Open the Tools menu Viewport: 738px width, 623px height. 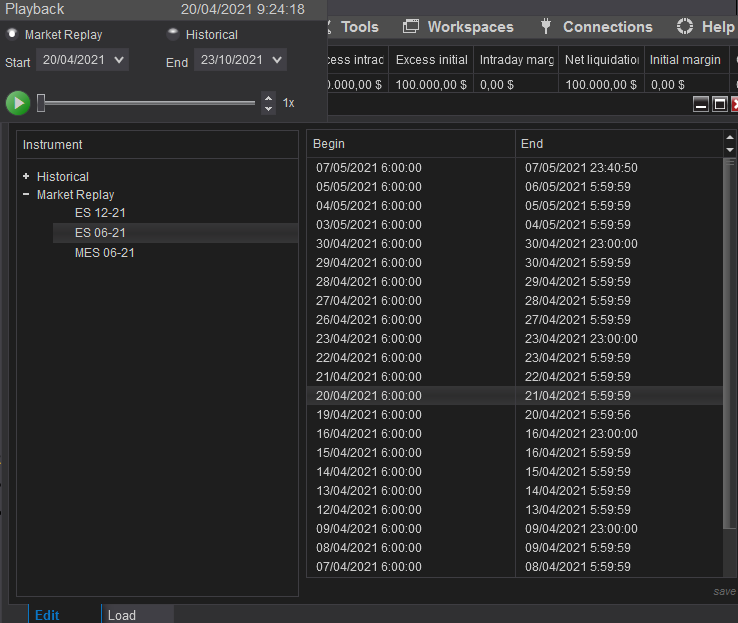[x=360, y=27]
